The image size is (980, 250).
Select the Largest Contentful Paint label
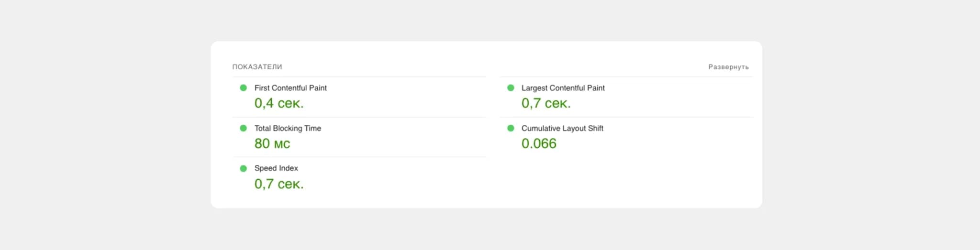pos(563,88)
